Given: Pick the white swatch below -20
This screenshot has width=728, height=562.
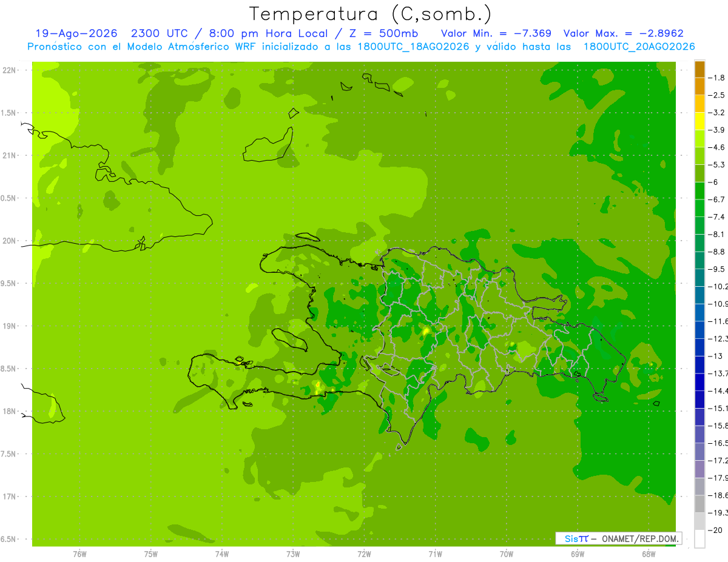Looking at the screenshot, I should pyautogui.click(x=699, y=539).
